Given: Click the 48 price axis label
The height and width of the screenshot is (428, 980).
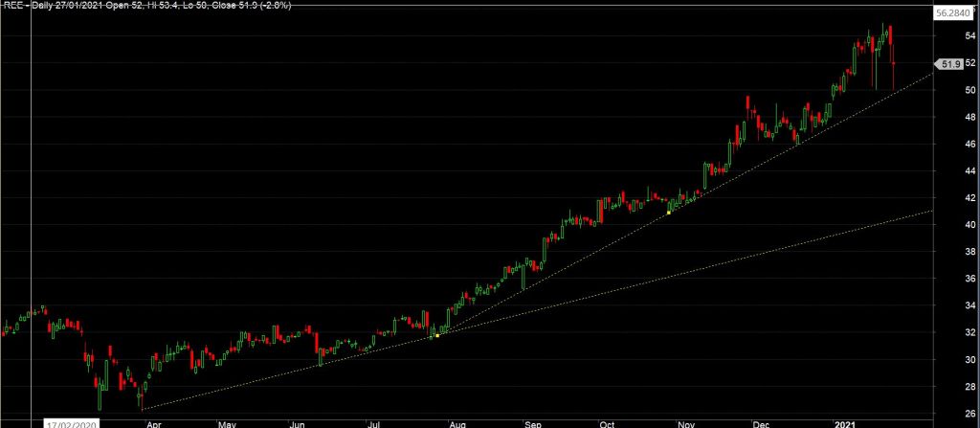Looking at the screenshot, I should click(x=970, y=117).
